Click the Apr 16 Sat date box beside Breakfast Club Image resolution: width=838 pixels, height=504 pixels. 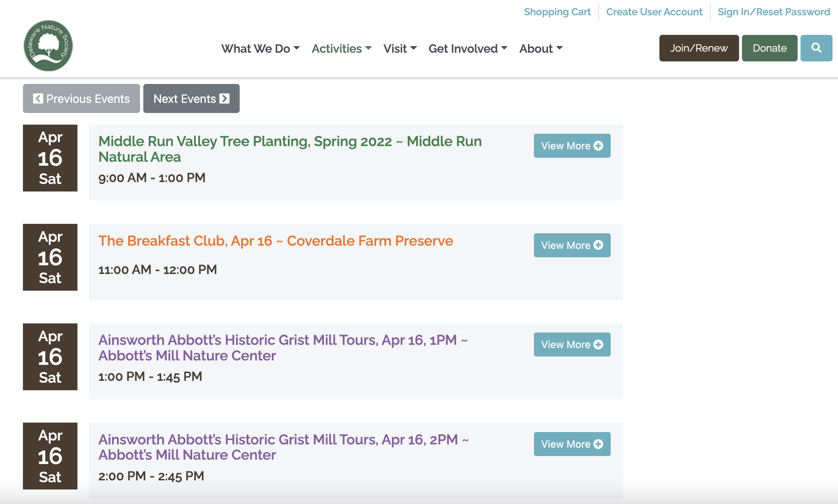coord(50,257)
